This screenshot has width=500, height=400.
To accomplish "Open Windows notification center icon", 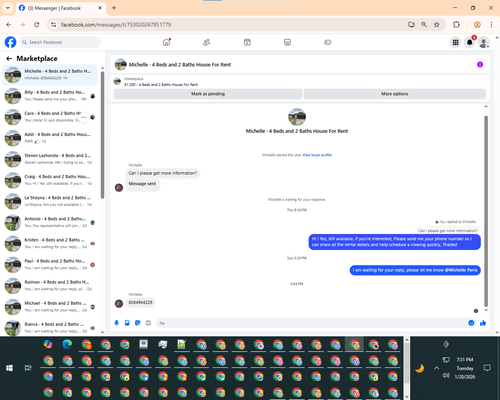I will click(x=487, y=368).
